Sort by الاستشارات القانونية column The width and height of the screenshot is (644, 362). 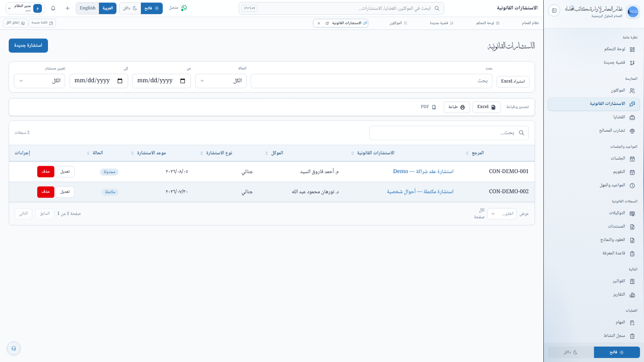(373, 153)
